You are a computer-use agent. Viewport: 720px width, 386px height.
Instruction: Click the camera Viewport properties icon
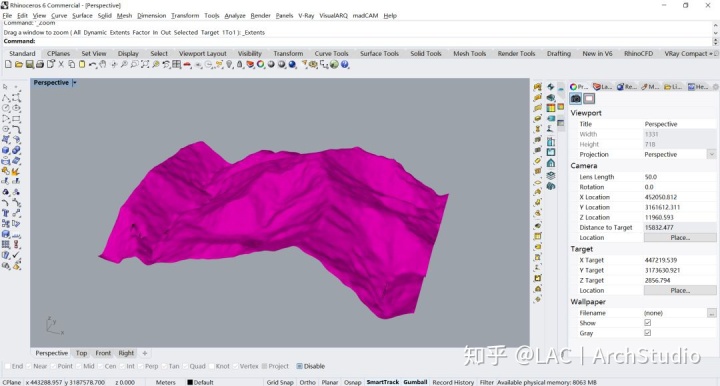575,99
